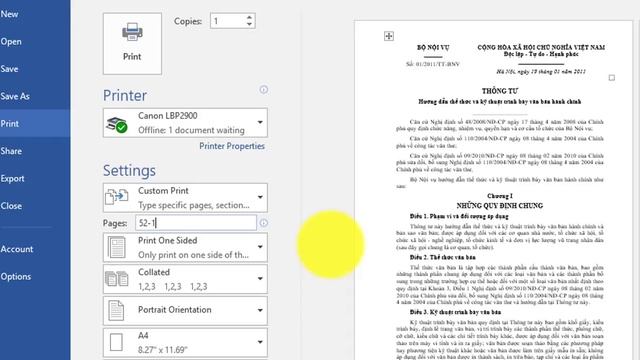Screen dimensions: 640x360
Task: Click the BỘ NỘI VỤ text in preview
Action: [433, 47]
